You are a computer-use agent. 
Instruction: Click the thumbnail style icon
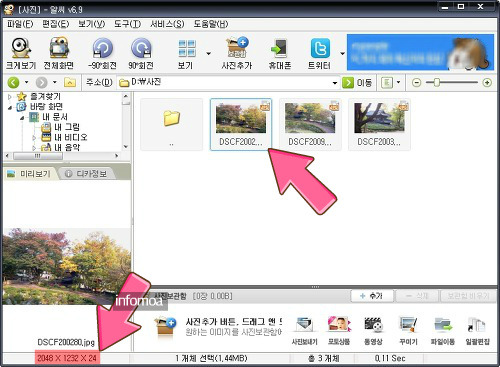[387, 82]
